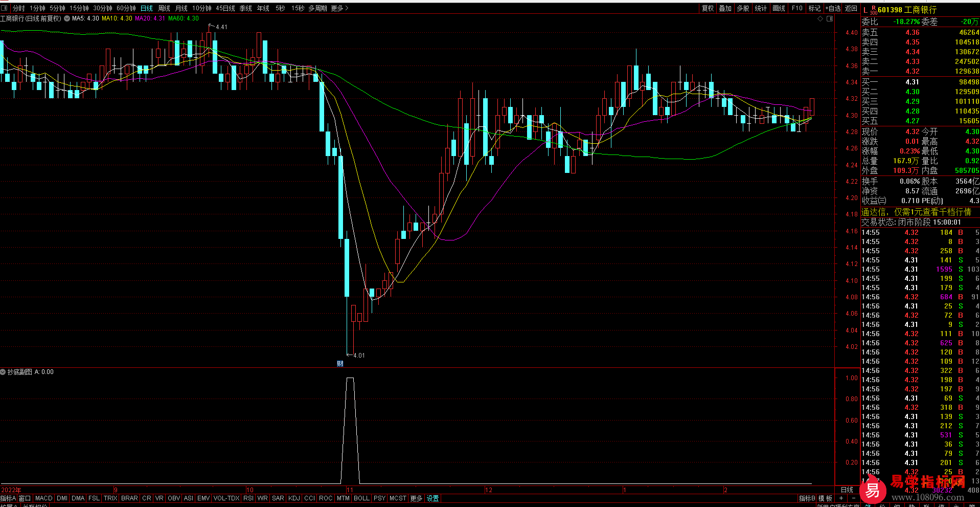Click the plus zoom-in icon at bottom
This screenshot has width=980, height=507.
[841, 498]
